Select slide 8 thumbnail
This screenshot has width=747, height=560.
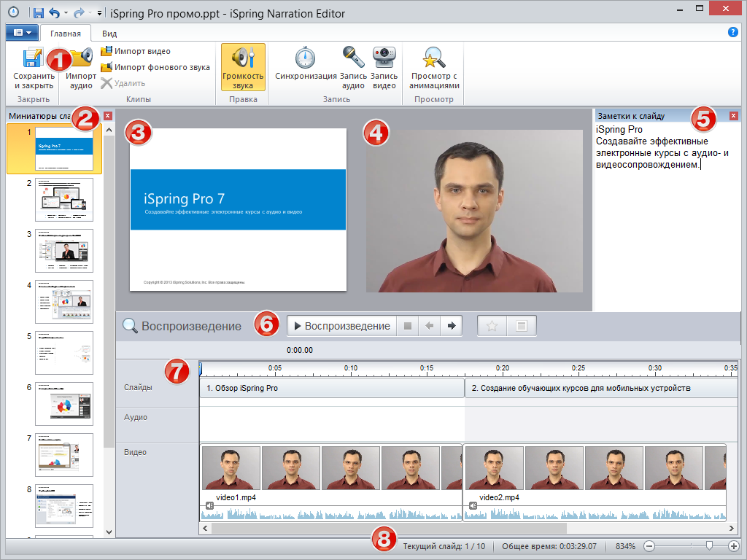pos(64,506)
